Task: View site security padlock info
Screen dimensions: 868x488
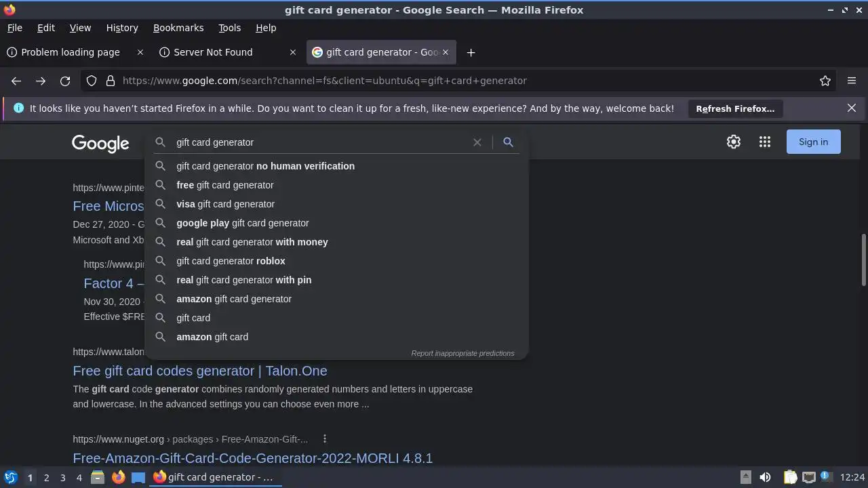Action: [x=111, y=81]
